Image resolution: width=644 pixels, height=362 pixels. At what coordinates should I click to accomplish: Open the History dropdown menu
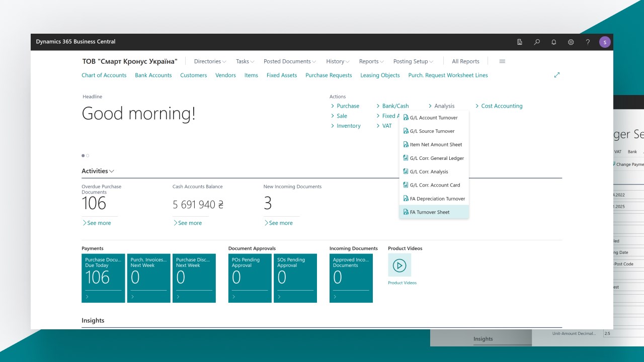[x=338, y=61]
